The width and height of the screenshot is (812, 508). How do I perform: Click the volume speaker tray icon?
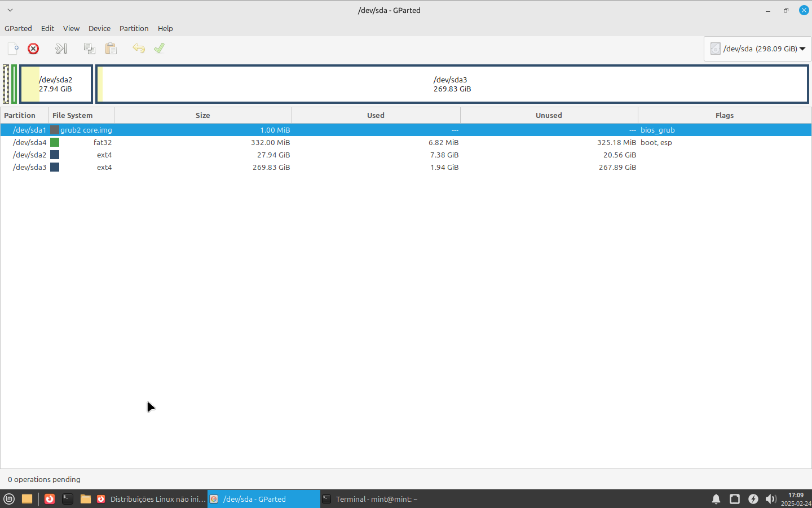click(x=771, y=499)
